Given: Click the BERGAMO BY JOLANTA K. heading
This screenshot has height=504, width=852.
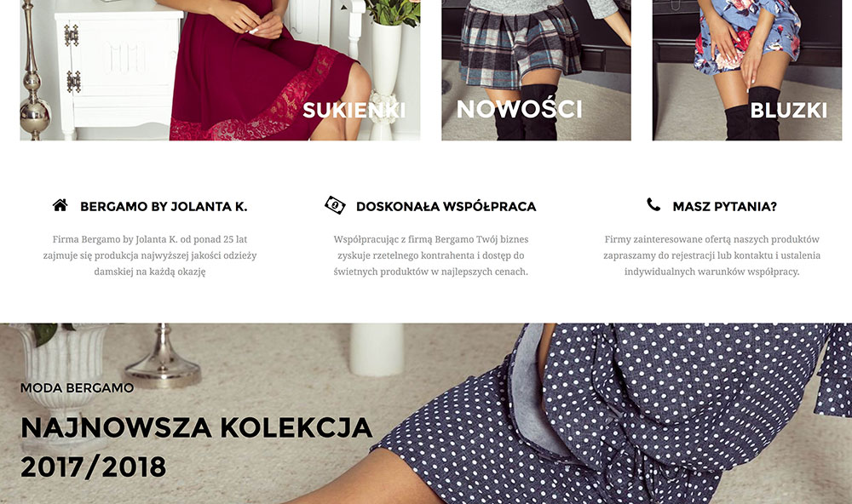Looking at the screenshot, I should pyautogui.click(x=164, y=206).
